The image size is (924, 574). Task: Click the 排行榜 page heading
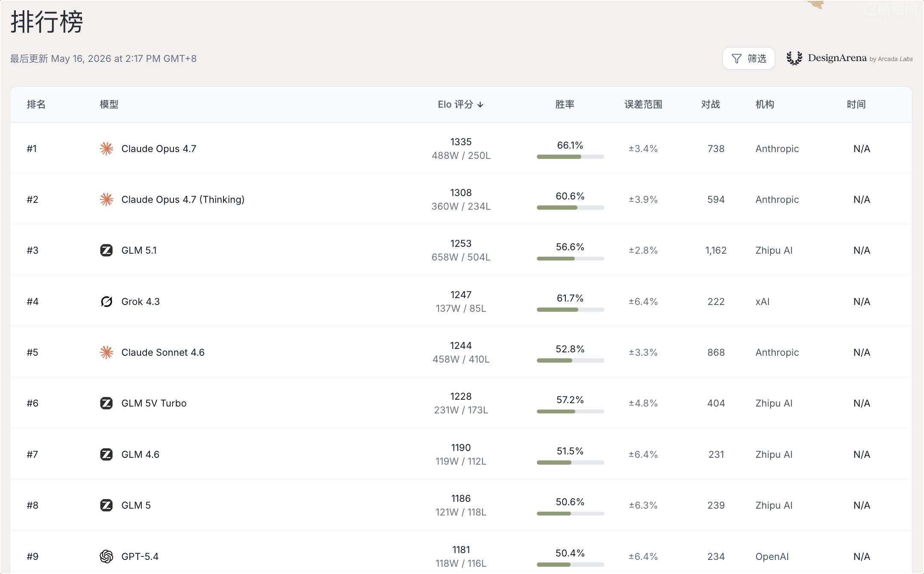47,22
